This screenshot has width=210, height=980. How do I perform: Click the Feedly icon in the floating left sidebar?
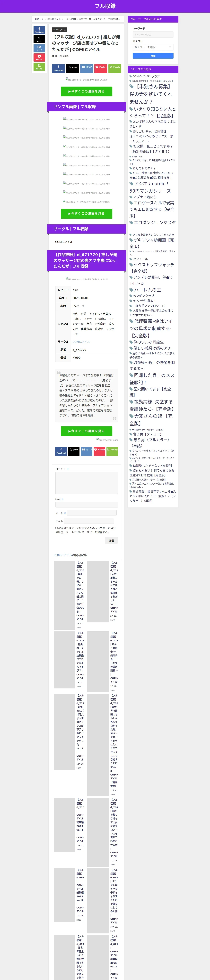(39, 67)
